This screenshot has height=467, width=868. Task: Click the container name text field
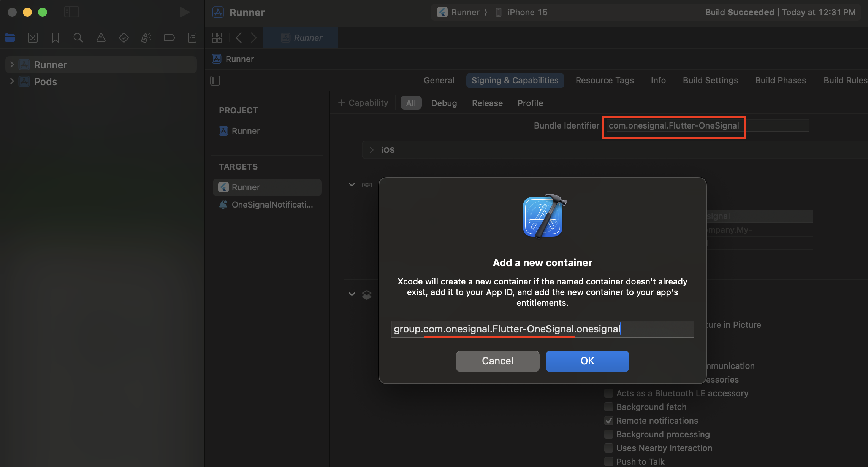click(542, 329)
